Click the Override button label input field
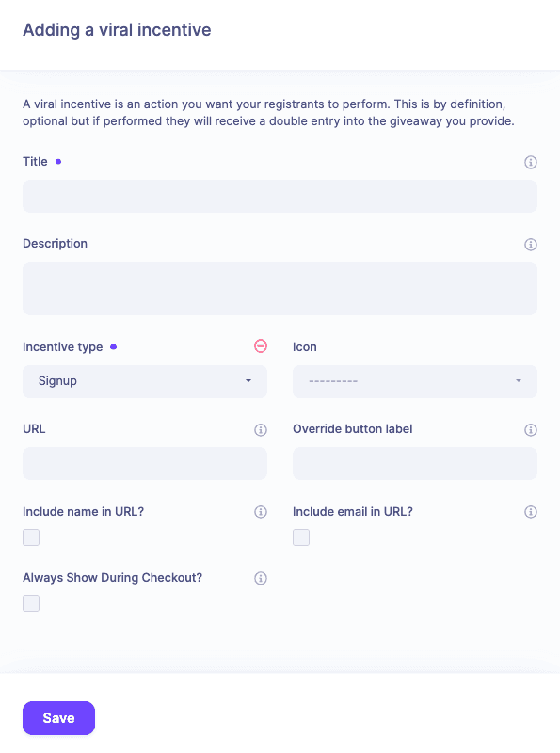The image size is (560, 753). (x=414, y=463)
